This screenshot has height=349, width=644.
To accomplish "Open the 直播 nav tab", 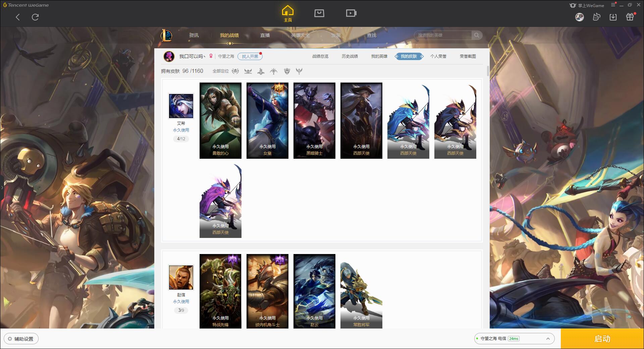I will click(x=265, y=35).
